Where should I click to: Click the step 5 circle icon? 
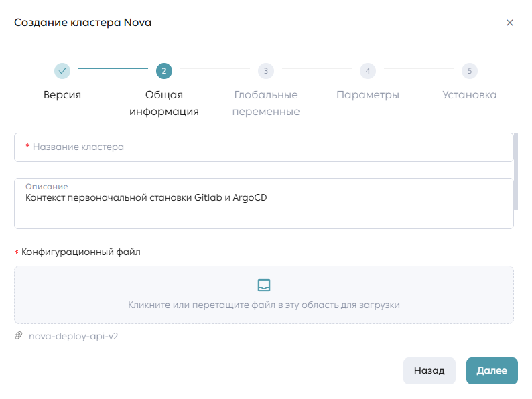(469, 71)
